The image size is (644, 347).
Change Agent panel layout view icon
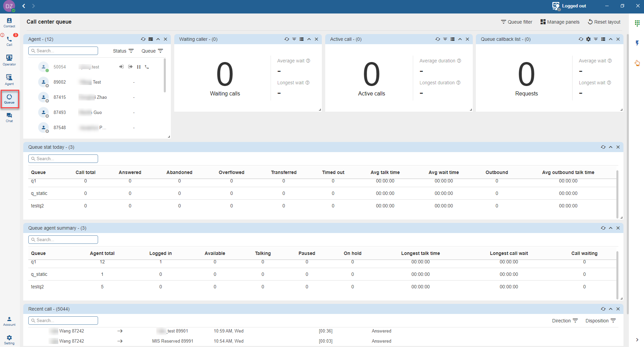(x=151, y=39)
